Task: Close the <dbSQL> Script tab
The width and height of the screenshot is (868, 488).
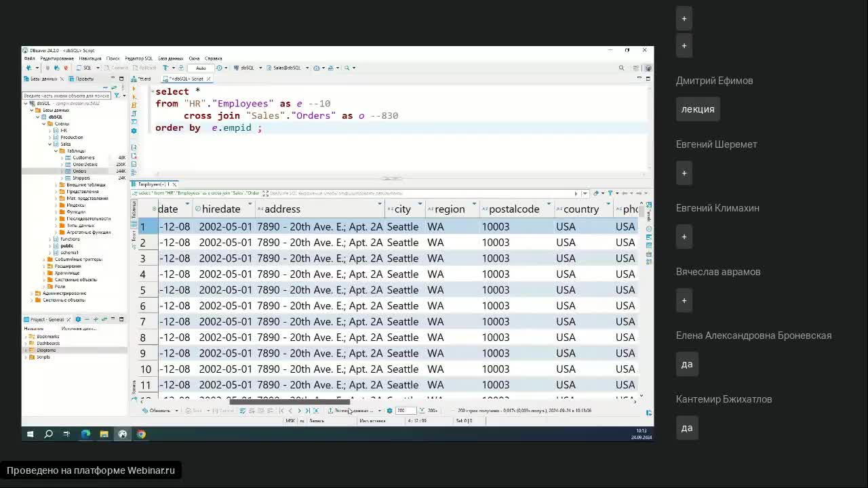Action: tap(208, 79)
